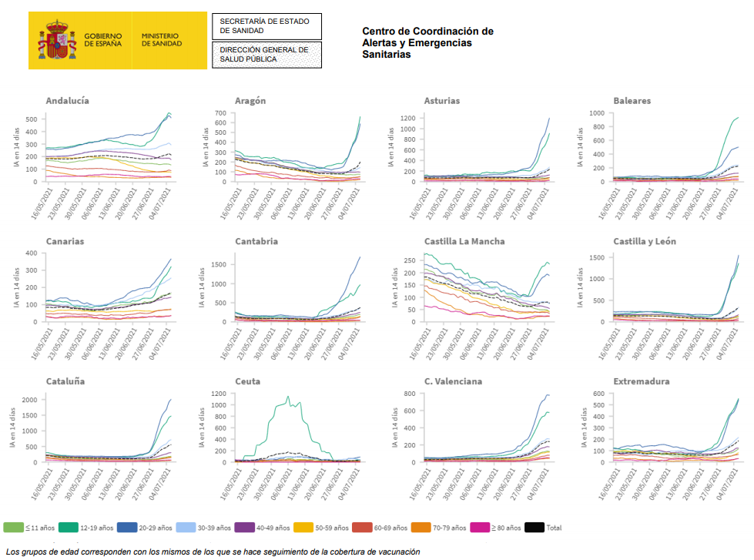Click the Dirección General de Salud Pública box
The image size is (754, 560).
click(x=266, y=55)
